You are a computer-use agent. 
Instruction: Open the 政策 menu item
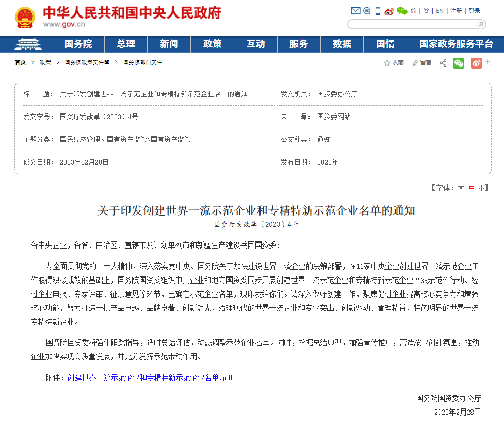click(x=213, y=44)
